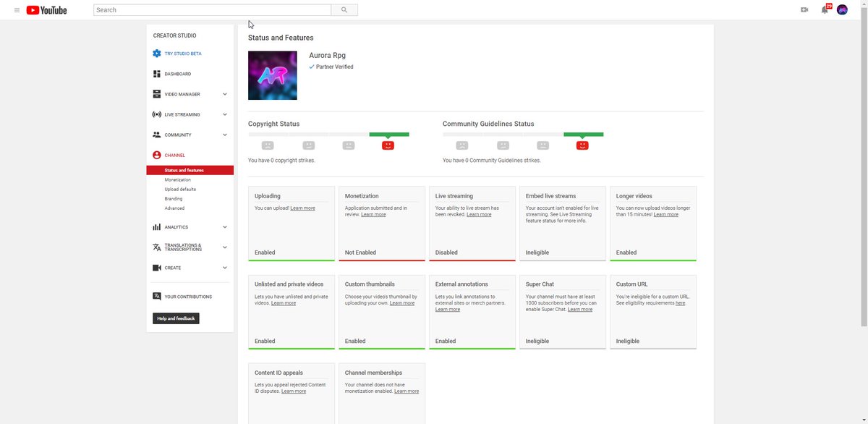Viewport: 868px width, 424px height.
Task: Click the red smiley copyright status face
Action: click(x=388, y=145)
